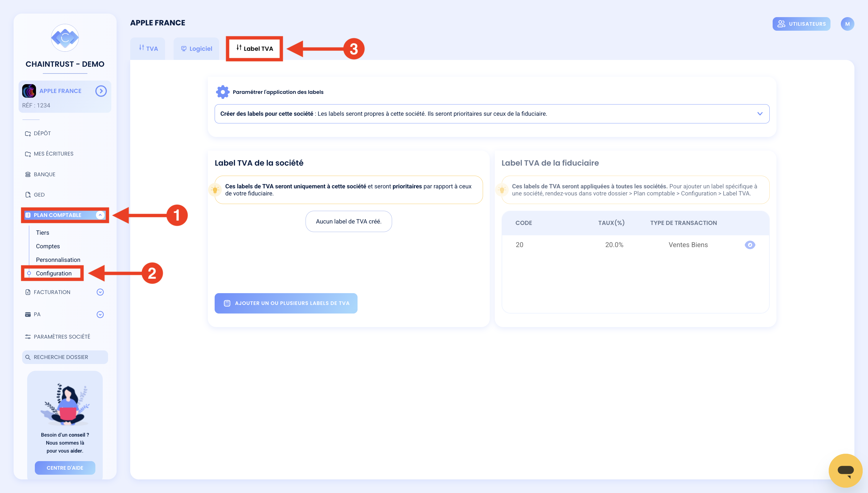Click the Code column header
This screenshot has height=493, width=868.
pos(523,223)
